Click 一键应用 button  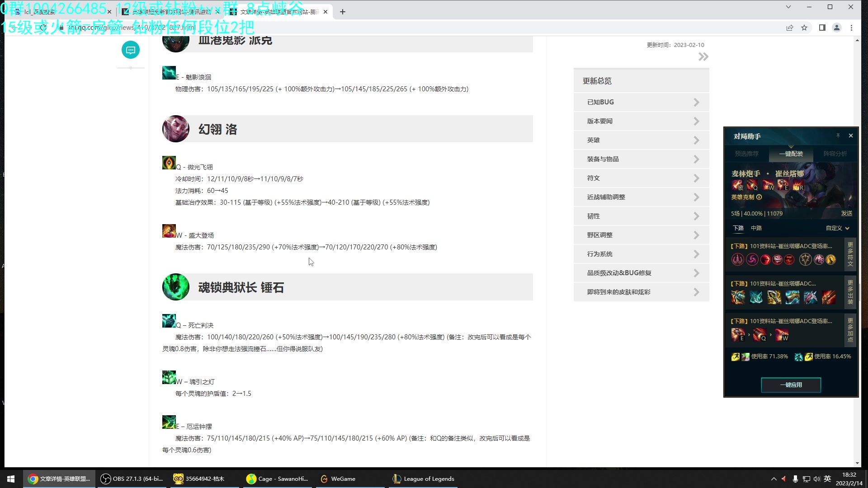[x=791, y=385]
